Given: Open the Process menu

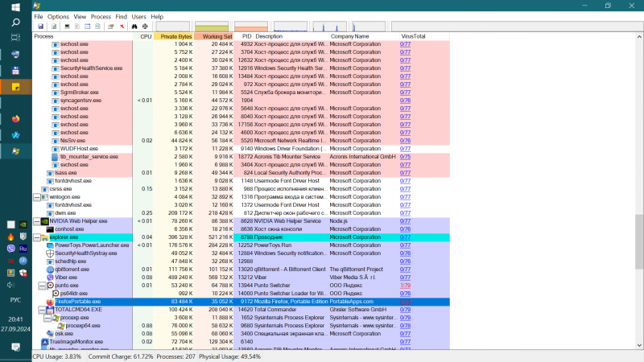Looking at the screenshot, I should [x=101, y=17].
